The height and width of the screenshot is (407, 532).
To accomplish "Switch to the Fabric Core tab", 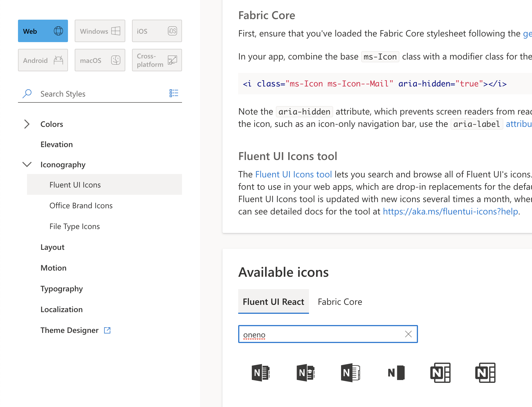I will coord(340,302).
